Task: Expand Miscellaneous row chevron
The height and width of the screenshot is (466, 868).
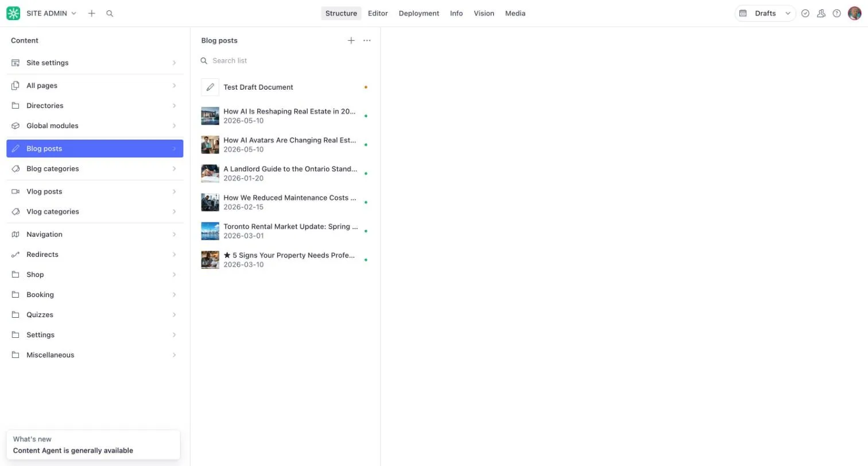Action: point(174,355)
